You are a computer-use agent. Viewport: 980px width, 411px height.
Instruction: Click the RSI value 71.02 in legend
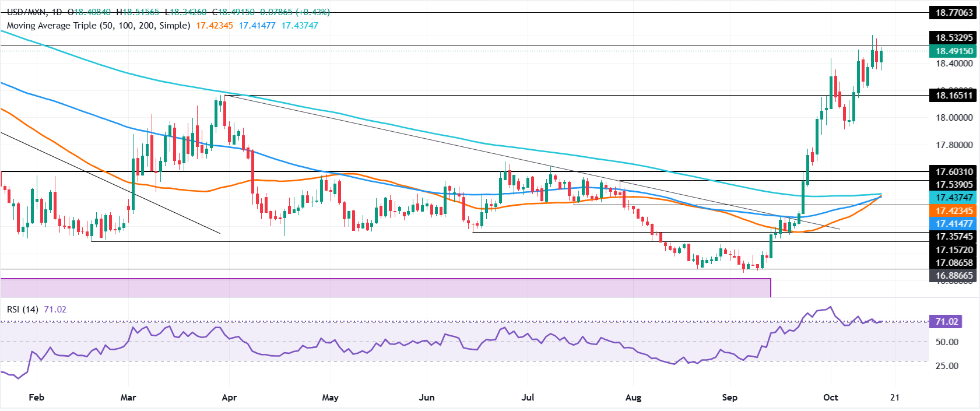coord(55,309)
